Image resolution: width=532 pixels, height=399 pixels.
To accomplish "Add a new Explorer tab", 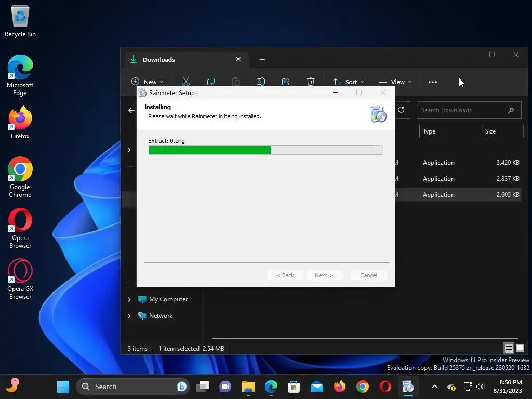I will [x=262, y=60].
